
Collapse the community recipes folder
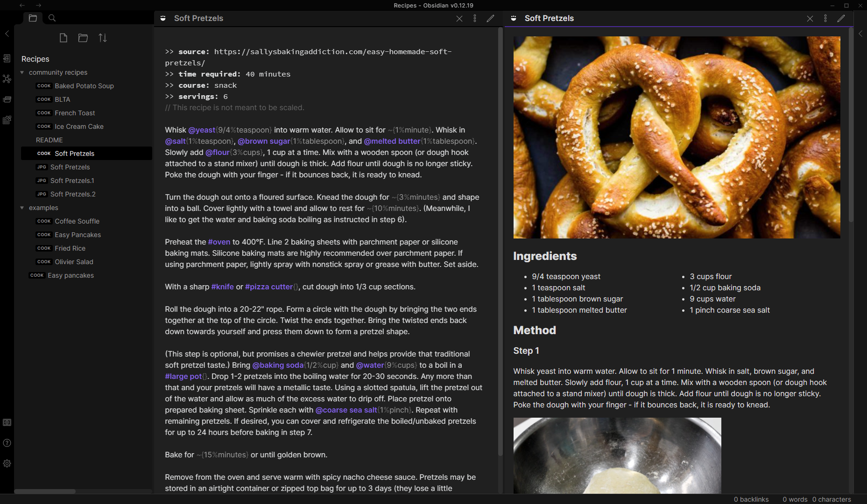click(22, 72)
